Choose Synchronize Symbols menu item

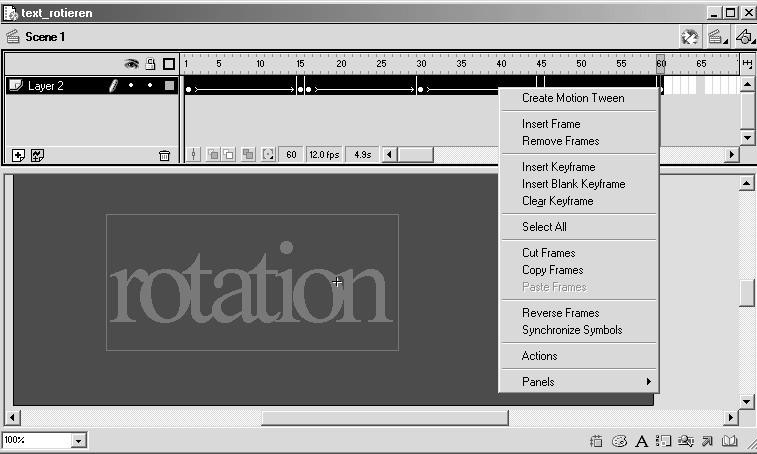(572, 330)
